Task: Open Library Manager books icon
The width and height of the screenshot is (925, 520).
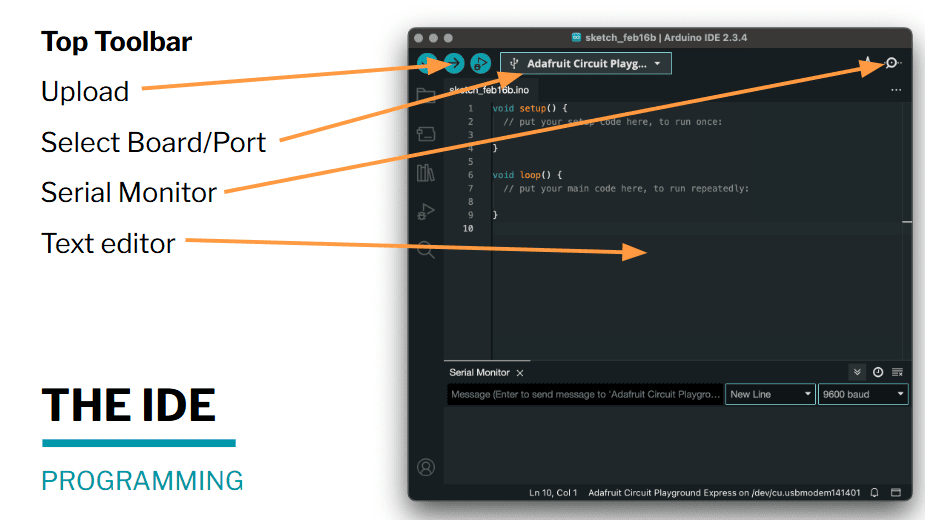Action: point(426,173)
